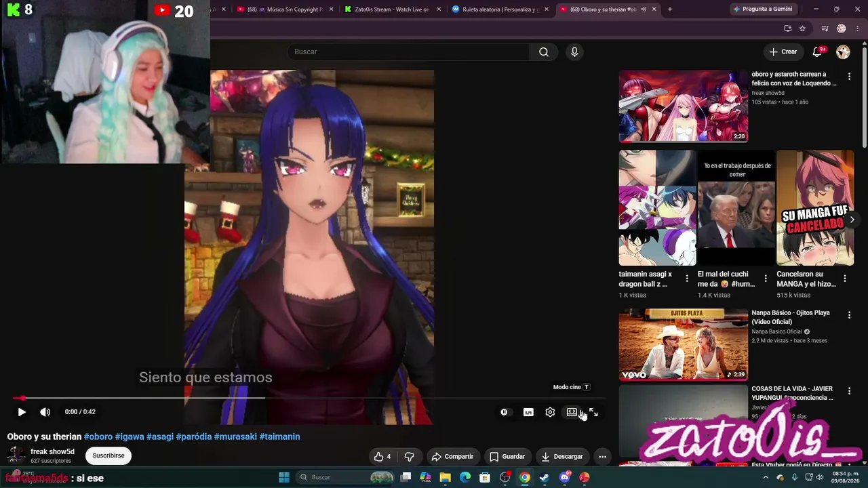Mute the Oboro tab using its audio icon
This screenshot has width=868, height=488.
coord(644,9)
